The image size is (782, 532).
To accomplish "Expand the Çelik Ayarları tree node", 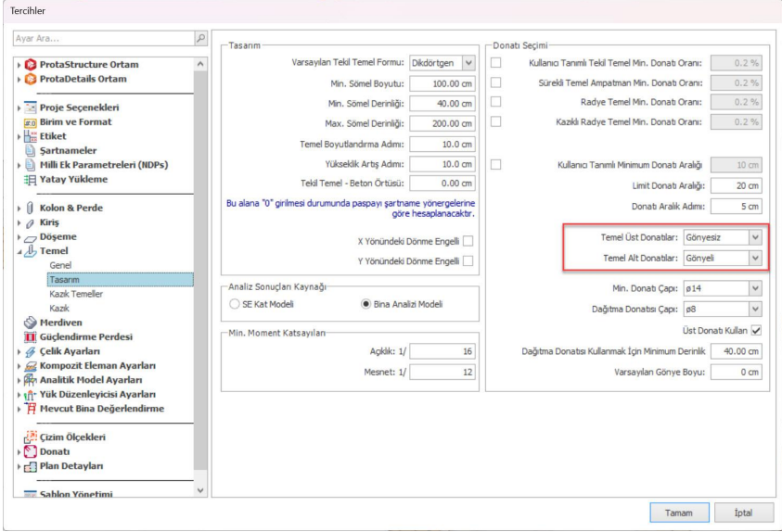I will (19, 351).
